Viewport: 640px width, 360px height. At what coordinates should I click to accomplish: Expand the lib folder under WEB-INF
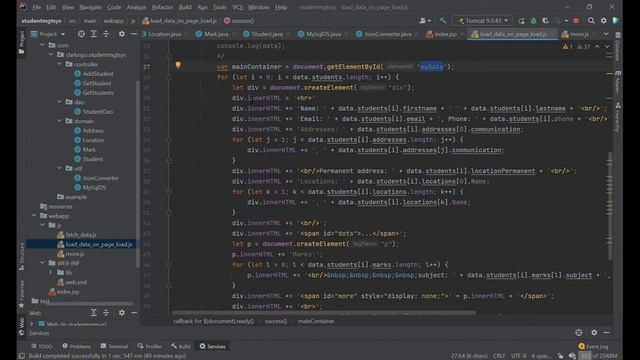[x=51, y=272]
